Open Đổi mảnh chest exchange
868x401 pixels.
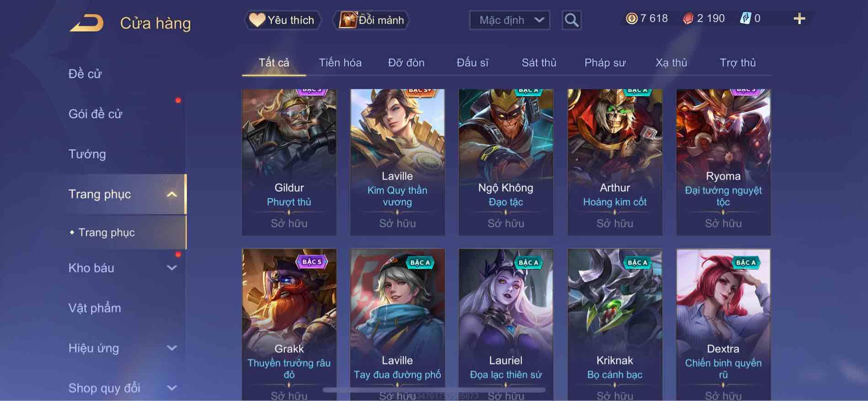(372, 20)
